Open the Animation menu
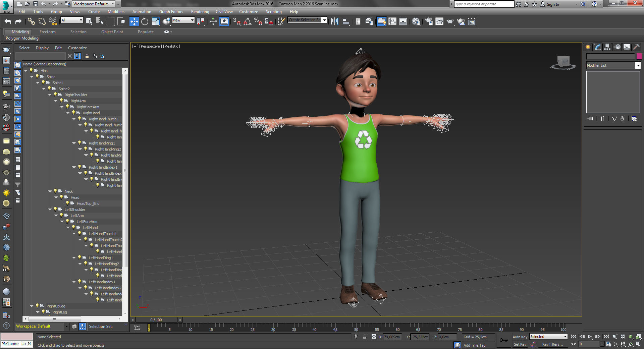The width and height of the screenshot is (644, 349). pyautogui.click(x=142, y=12)
